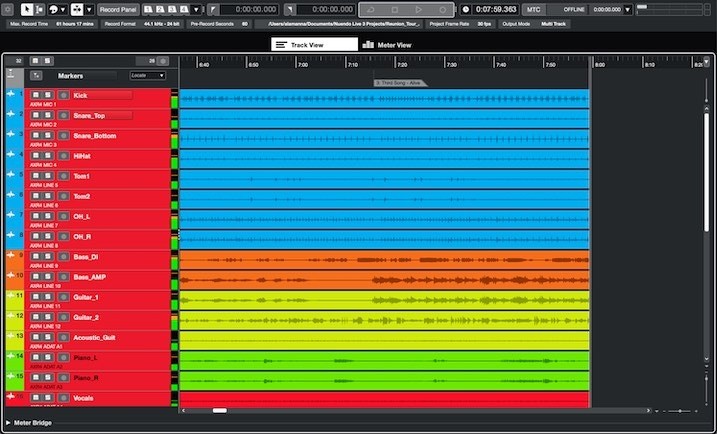Mute the Tom1 track
Screen dimensions: 717x434
pos(36,176)
